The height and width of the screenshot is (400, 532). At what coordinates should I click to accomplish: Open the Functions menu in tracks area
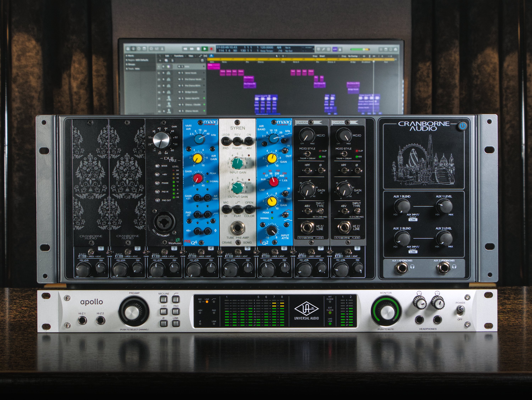tap(178, 56)
